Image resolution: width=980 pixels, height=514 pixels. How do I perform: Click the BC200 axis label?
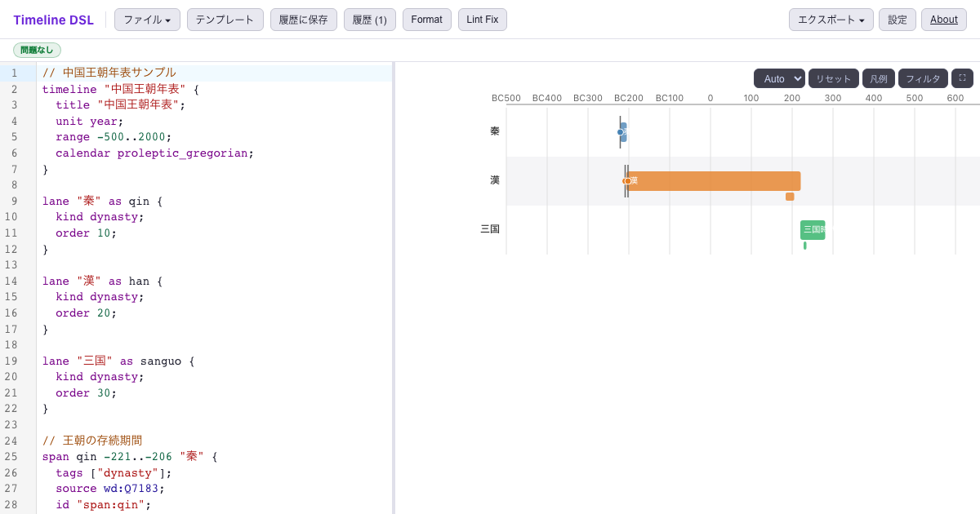tap(629, 98)
